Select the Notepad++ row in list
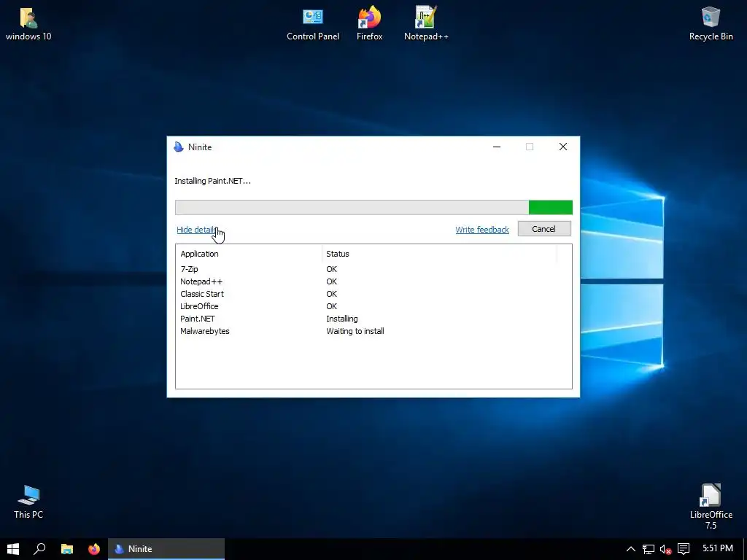The width and height of the screenshot is (747, 560). point(373,281)
